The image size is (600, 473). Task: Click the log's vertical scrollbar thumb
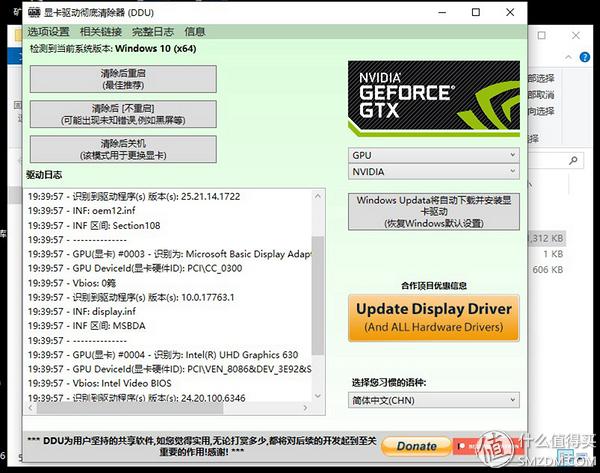(x=318, y=295)
